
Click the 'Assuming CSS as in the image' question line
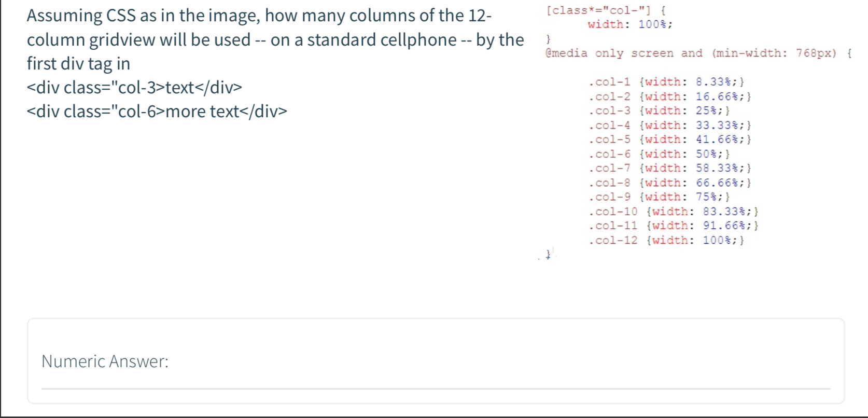click(259, 16)
